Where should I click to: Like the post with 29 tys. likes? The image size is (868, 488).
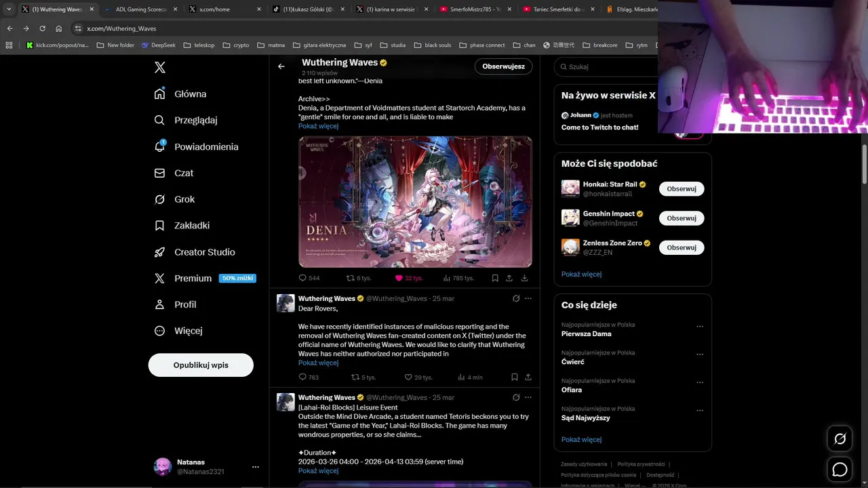(x=418, y=378)
